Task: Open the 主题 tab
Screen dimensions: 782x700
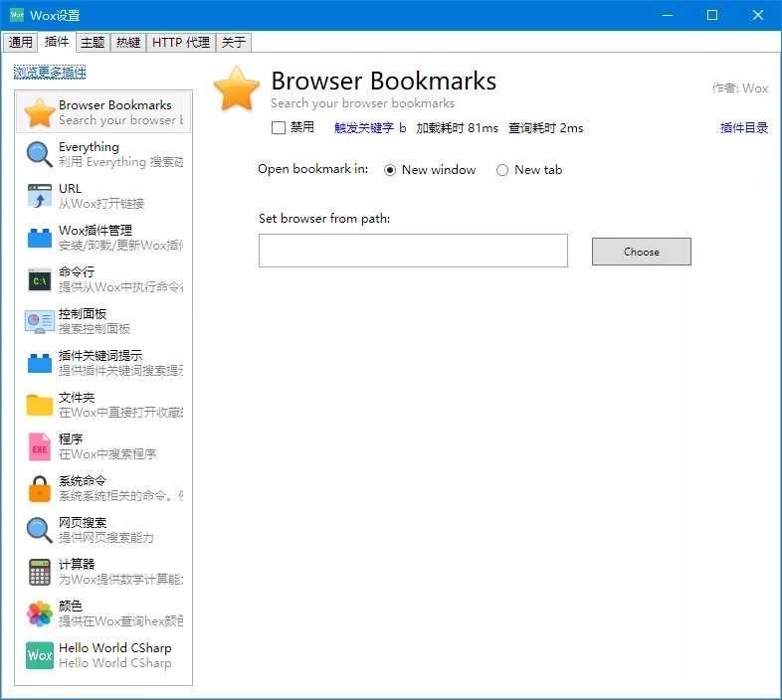Action: pos(93,43)
